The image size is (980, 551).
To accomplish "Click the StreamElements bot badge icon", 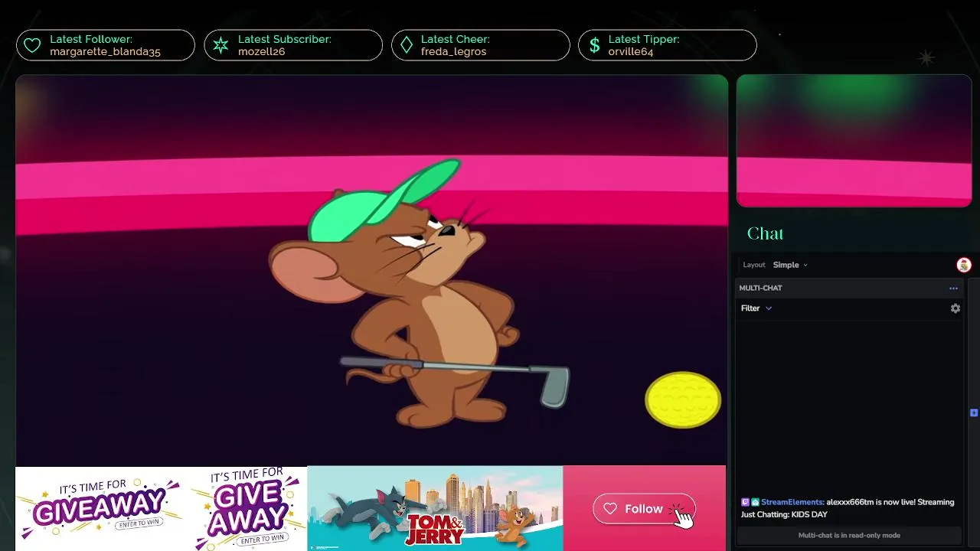I will (x=755, y=503).
